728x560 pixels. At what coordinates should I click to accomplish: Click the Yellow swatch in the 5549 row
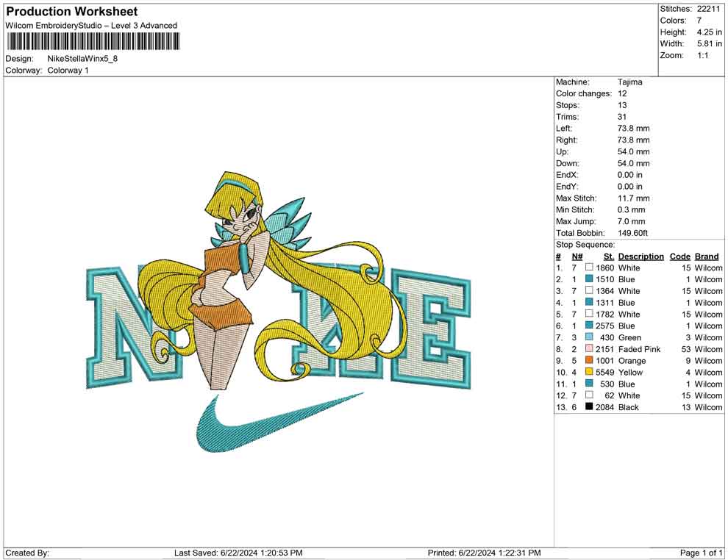tap(589, 372)
